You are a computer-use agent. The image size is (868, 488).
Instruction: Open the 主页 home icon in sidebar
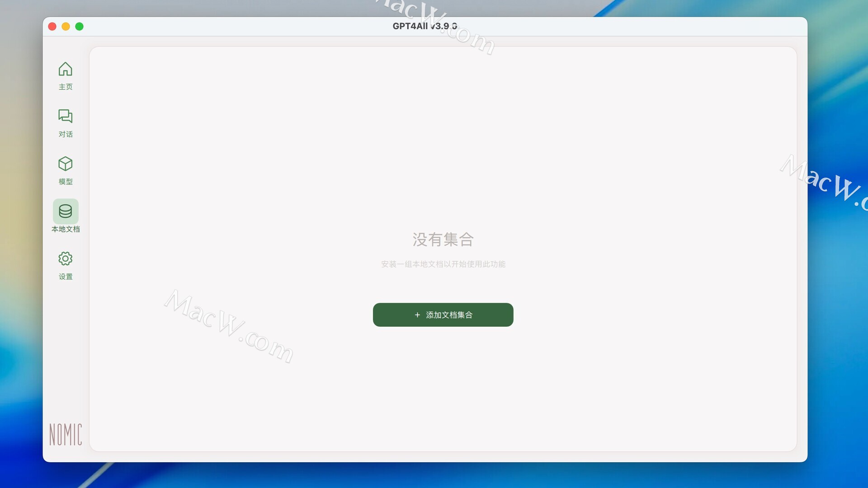[x=66, y=69]
